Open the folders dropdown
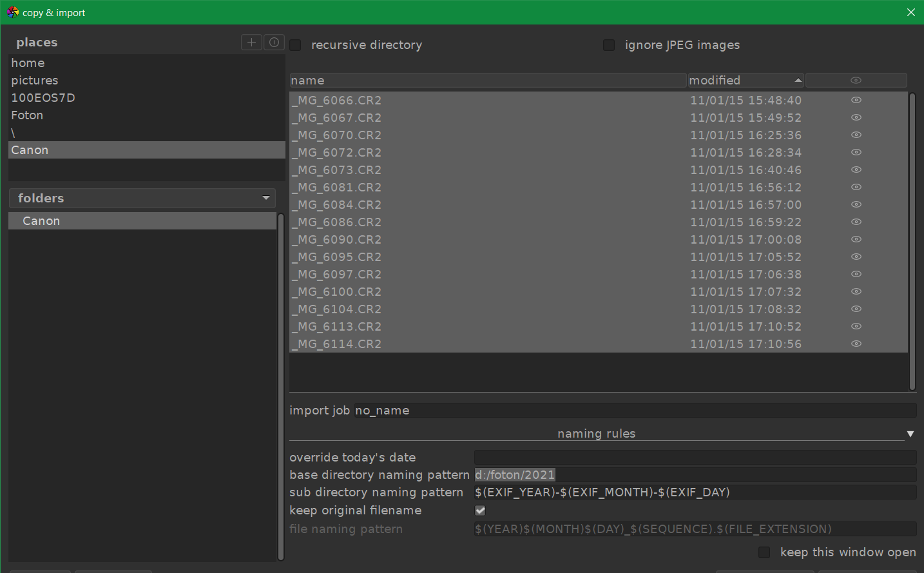 [x=266, y=198]
